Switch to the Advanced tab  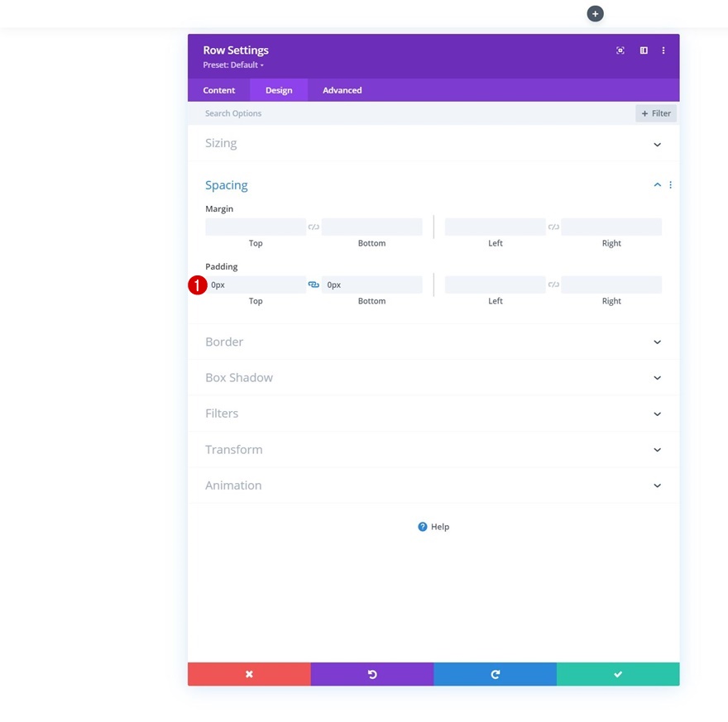click(342, 90)
